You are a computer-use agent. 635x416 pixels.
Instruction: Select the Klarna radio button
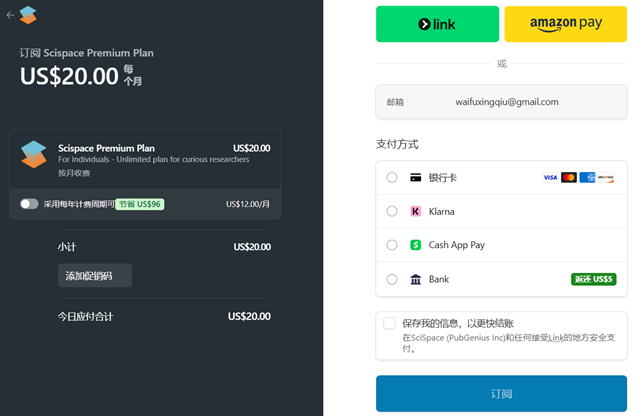point(391,212)
